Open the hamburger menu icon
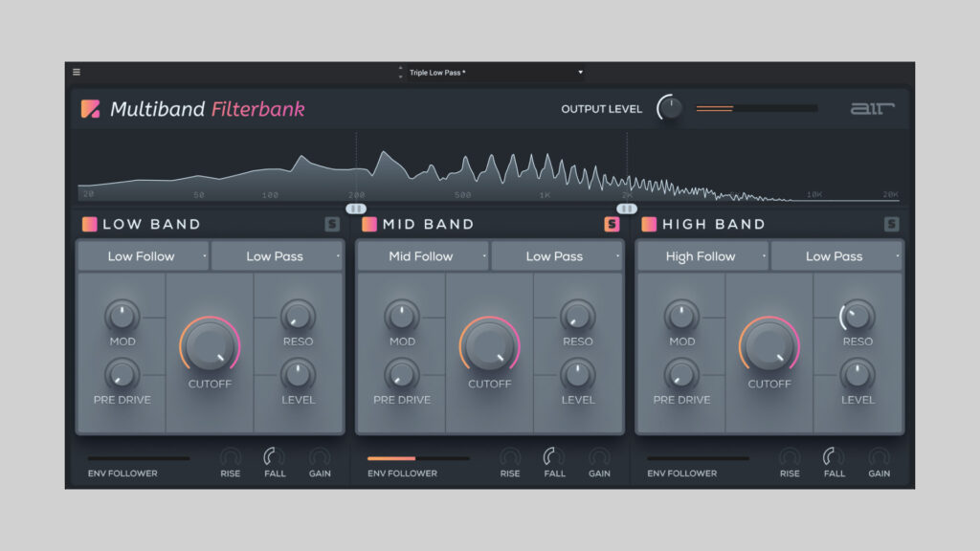This screenshot has height=551, width=980. (x=77, y=72)
